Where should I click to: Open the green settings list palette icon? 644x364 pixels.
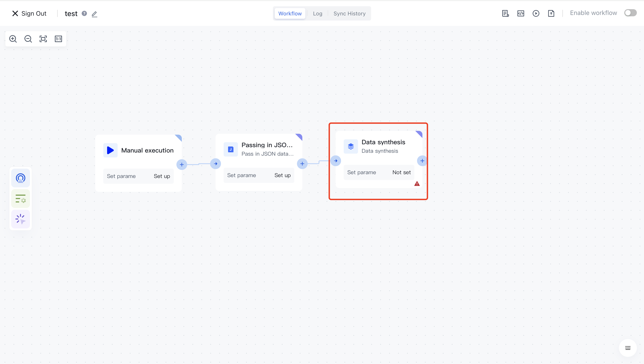(x=21, y=199)
